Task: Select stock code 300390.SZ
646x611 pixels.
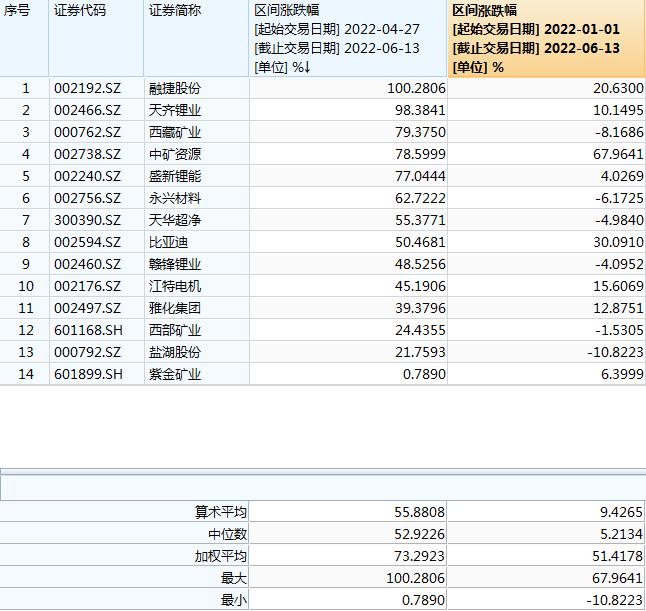Action: (87, 220)
